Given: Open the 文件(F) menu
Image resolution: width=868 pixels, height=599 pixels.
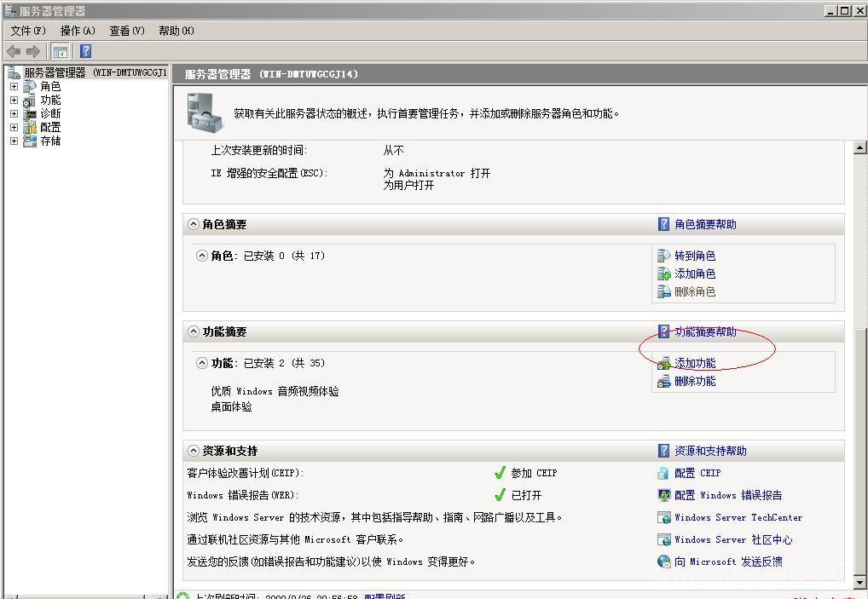Looking at the screenshot, I should tap(28, 31).
